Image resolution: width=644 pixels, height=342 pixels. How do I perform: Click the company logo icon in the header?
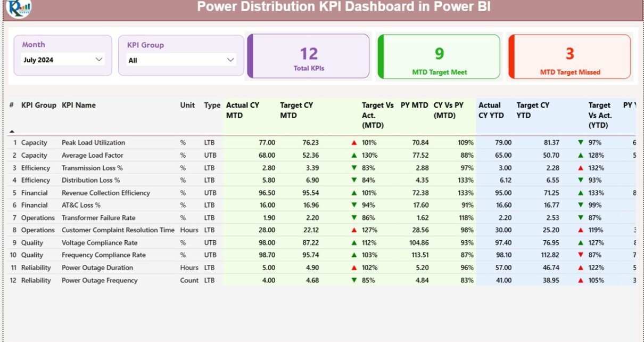[19, 7]
